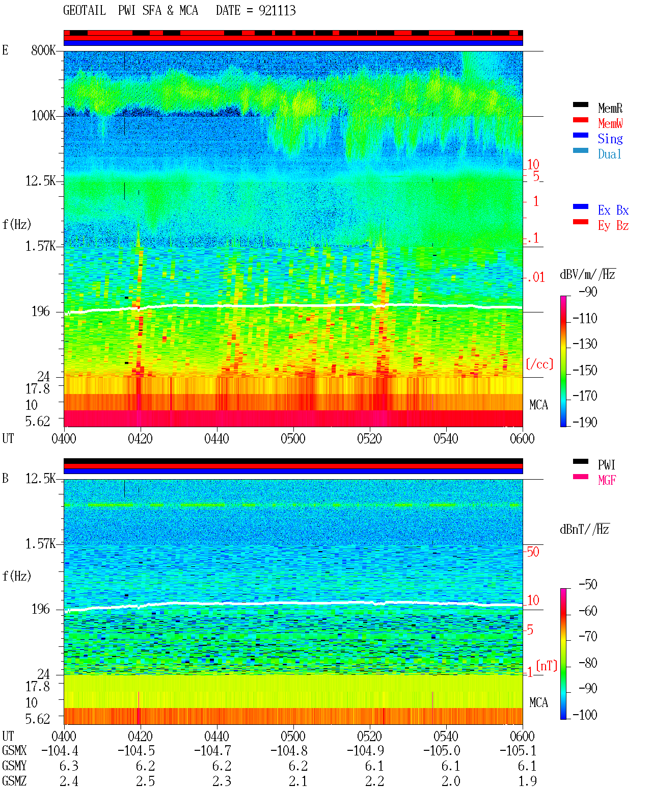Click the GSMY value '6.3'
The width and height of the screenshot is (652, 812).
point(69,766)
